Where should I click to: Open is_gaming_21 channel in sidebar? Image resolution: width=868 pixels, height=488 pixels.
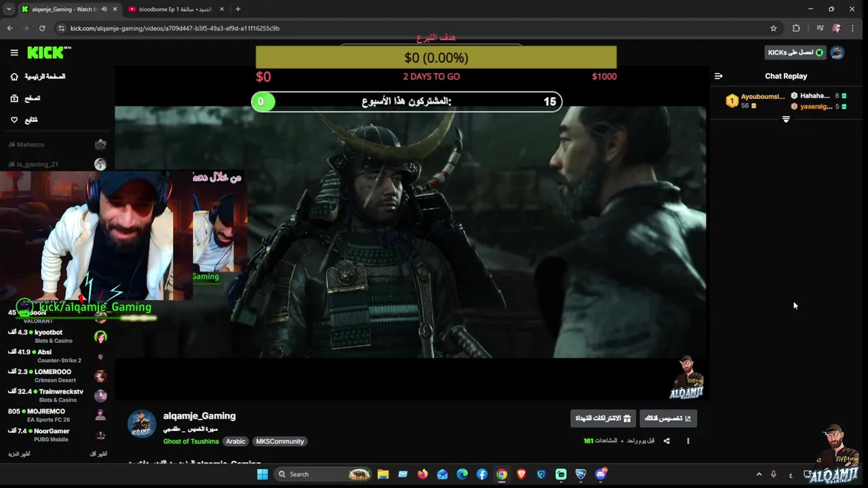[x=58, y=164]
